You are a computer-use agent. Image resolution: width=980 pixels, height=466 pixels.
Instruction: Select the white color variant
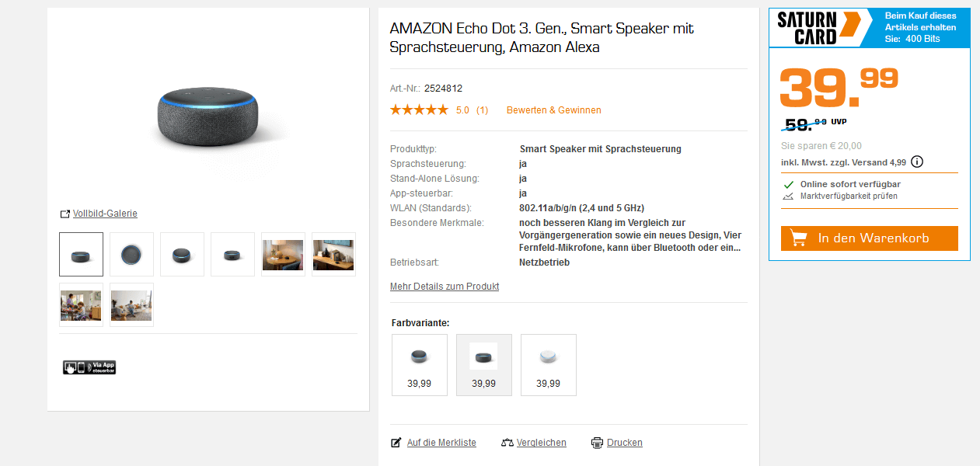(x=549, y=365)
